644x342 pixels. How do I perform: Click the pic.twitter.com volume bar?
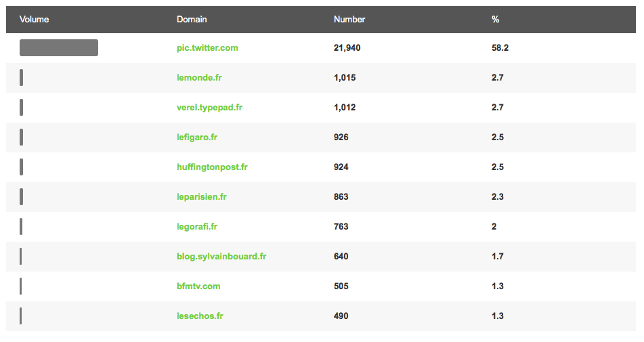coord(59,47)
